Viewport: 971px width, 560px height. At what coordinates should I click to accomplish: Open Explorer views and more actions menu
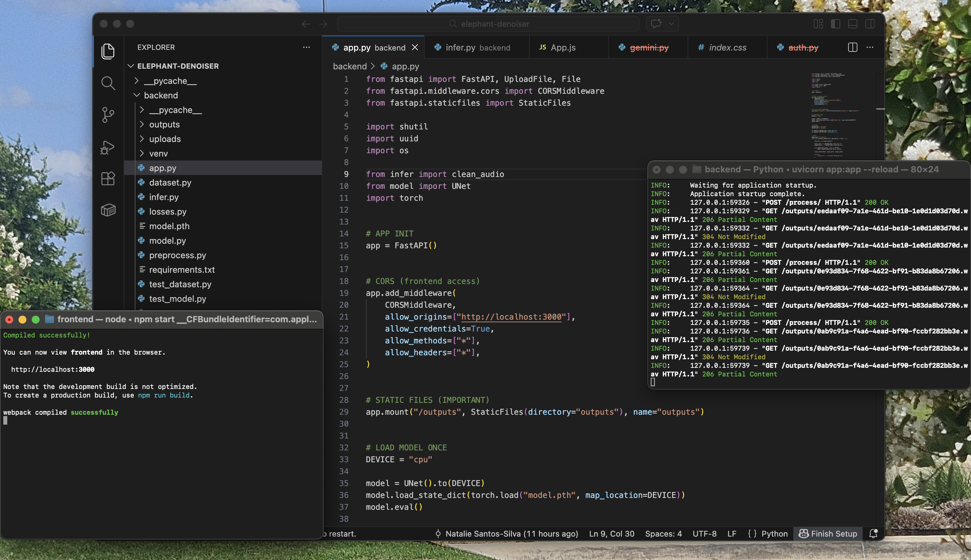click(x=306, y=47)
